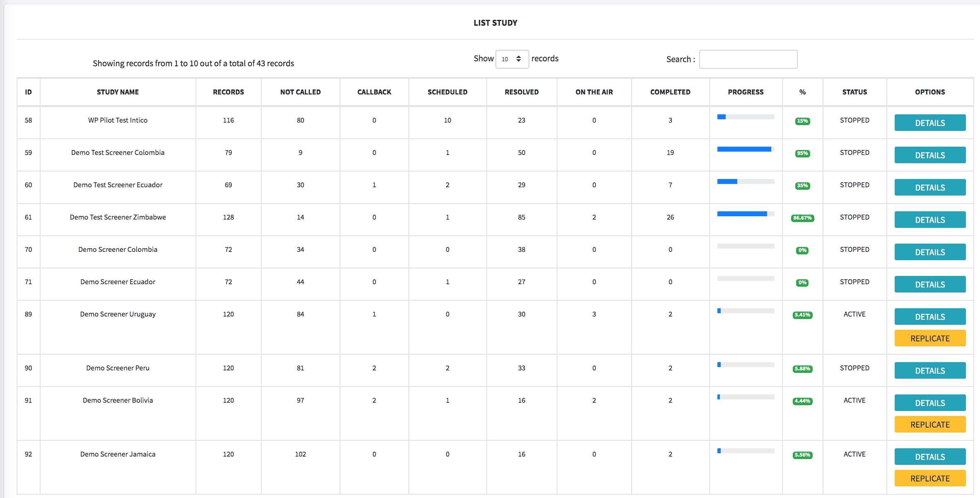This screenshot has height=498, width=980.
Task: Click REPLICATE for Demo Screener Uruguay
Action: point(930,338)
